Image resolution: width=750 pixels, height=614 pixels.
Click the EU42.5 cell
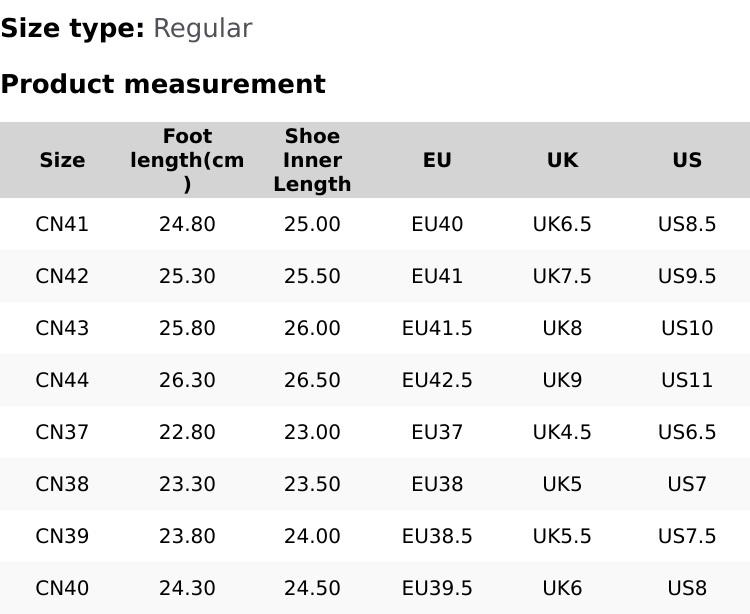tap(437, 380)
